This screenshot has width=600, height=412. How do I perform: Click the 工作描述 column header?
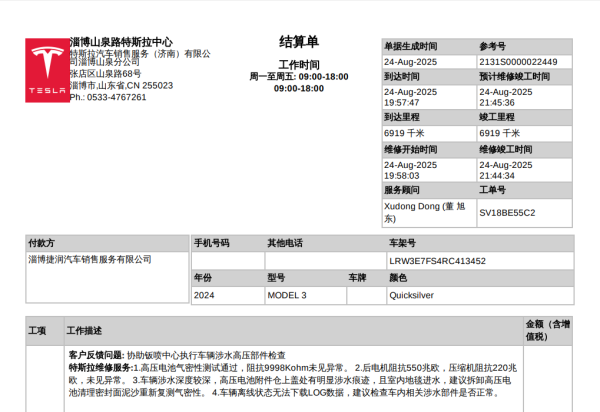coord(84,330)
